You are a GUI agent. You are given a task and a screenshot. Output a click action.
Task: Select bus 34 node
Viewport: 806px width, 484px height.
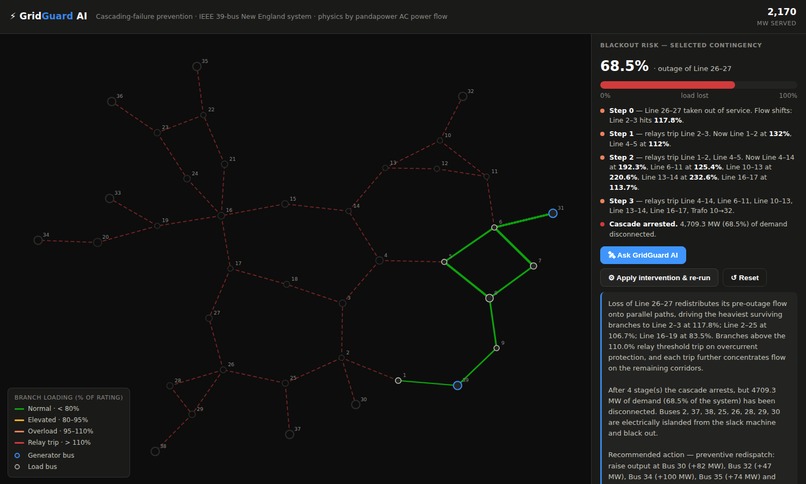pyautogui.click(x=38, y=240)
